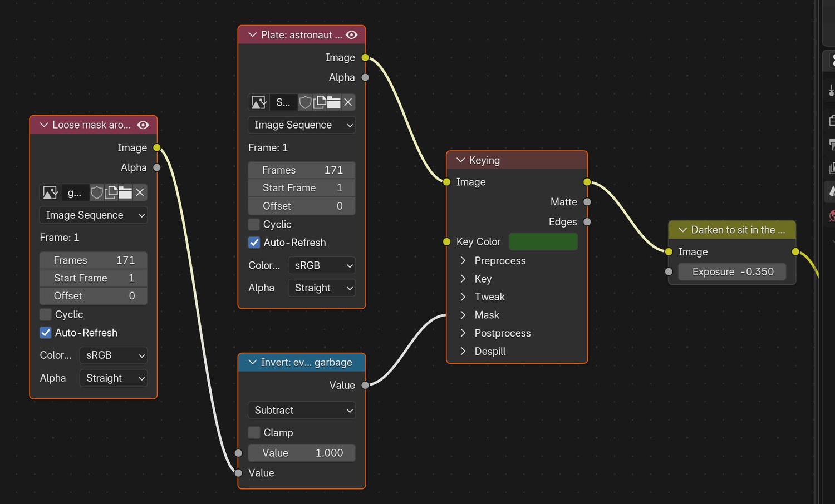Open the green Key Color swatch
This screenshot has height=504, width=835.
[543, 241]
